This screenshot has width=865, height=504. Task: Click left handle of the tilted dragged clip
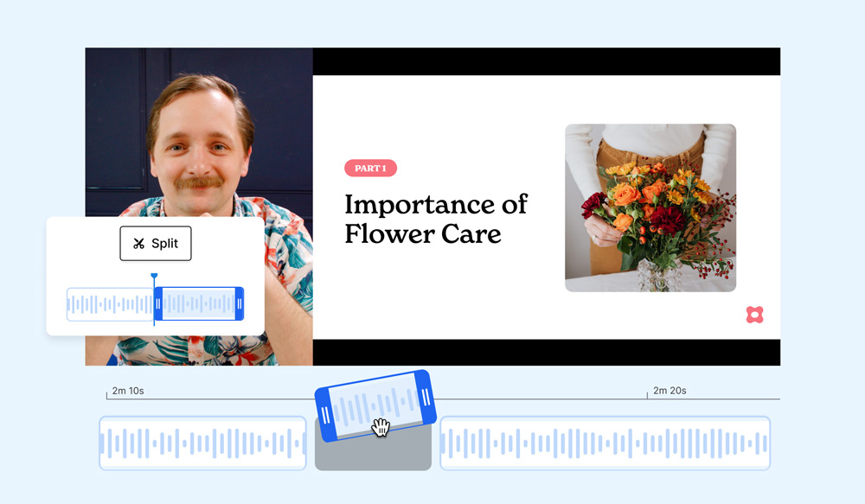326,415
